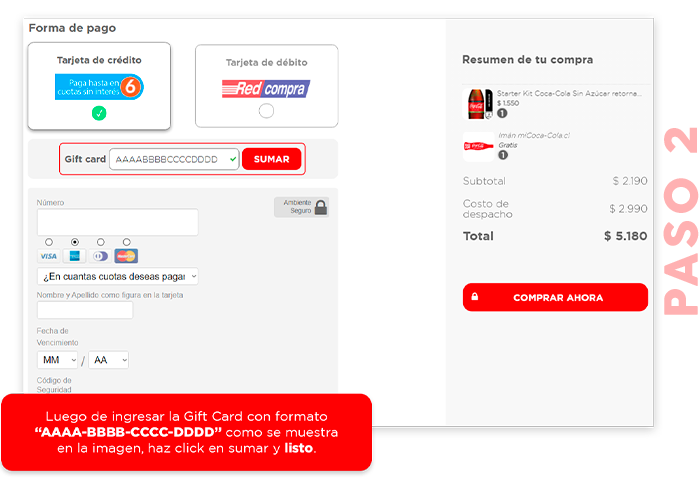Choose the Tarjeta de débito payment option
This screenshot has height=478, width=700.
[x=267, y=86]
